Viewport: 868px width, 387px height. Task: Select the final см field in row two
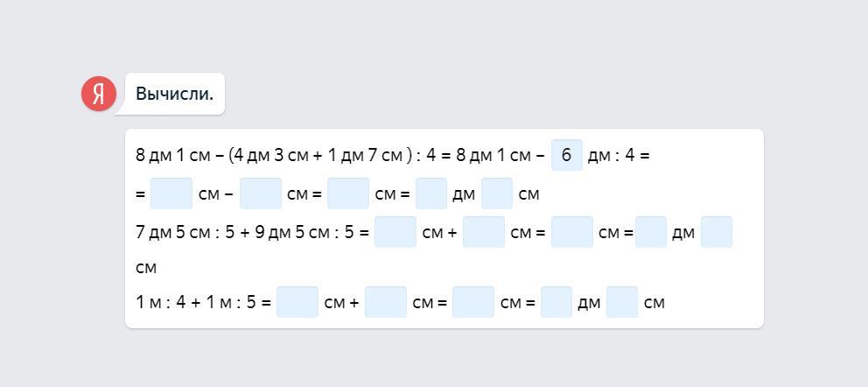(x=497, y=193)
